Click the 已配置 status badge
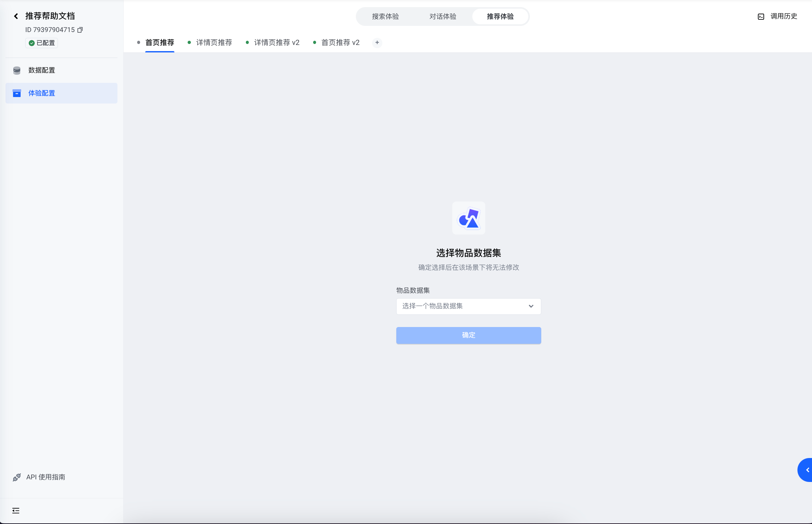The width and height of the screenshot is (812, 524). pyautogui.click(x=41, y=43)
